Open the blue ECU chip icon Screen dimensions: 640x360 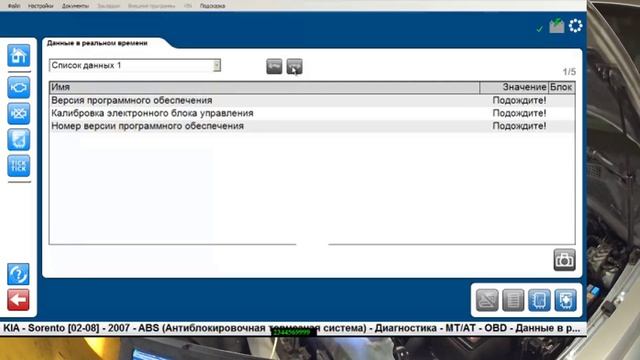[x=539, y=300]
